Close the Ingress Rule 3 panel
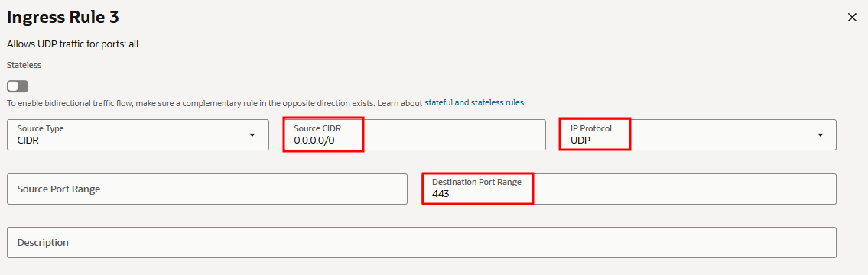868x275 pixels. pos(852,17)
